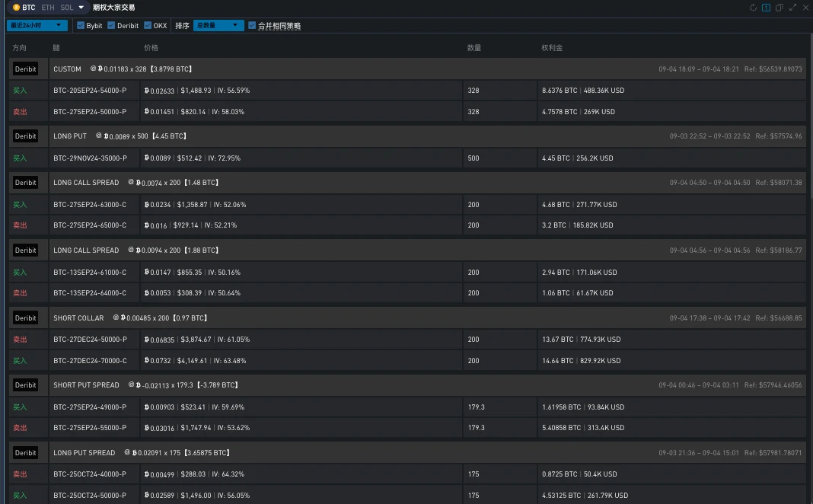
Task: Switch to the SOL tab
Action: click(x=67, y=8)
